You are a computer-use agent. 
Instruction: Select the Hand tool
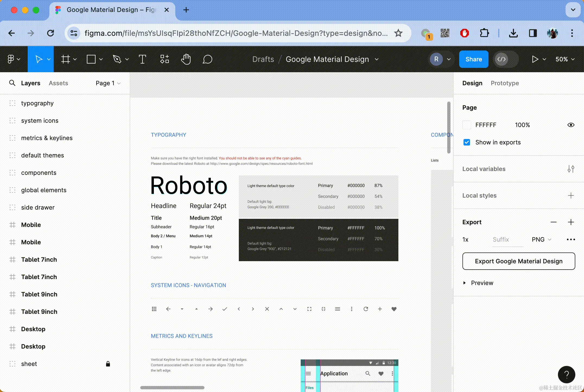pos(186,59)
